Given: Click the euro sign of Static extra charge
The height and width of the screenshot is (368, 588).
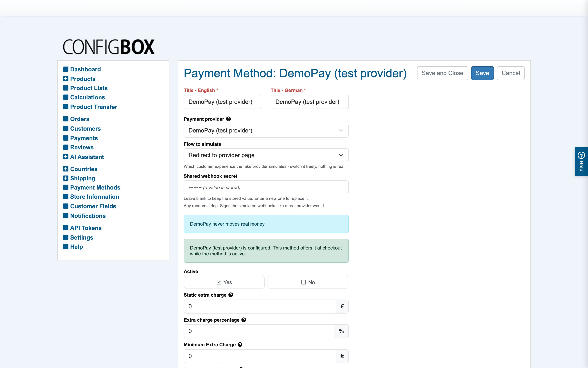Looking at the screenshot, I should [342, 306].
